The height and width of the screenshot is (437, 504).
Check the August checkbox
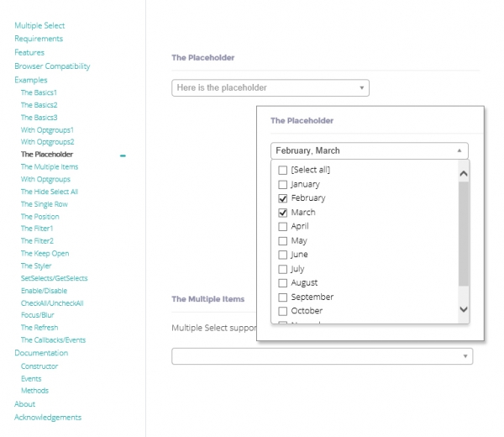[282, 283]
